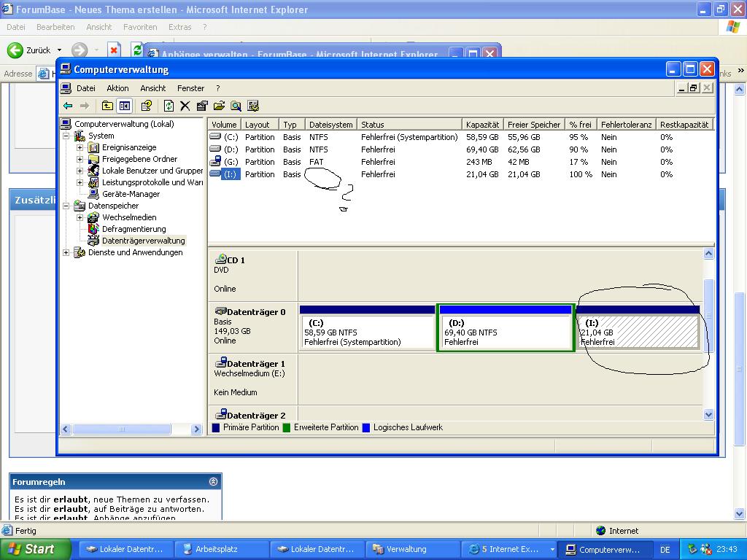Click the black X delete icon
Viewport: 747px width, 560px height.
pos(185,106)
